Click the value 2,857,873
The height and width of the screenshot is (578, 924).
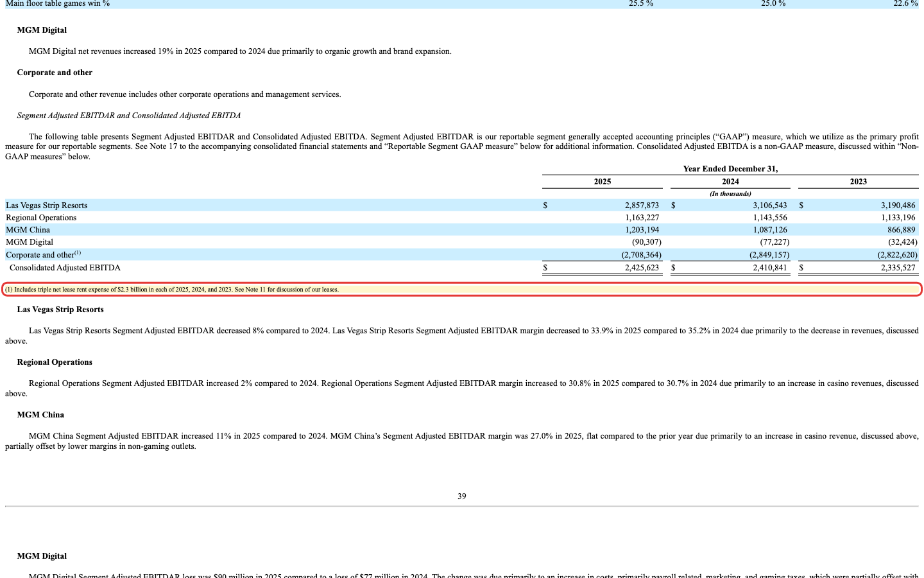(x=642, y=206)
